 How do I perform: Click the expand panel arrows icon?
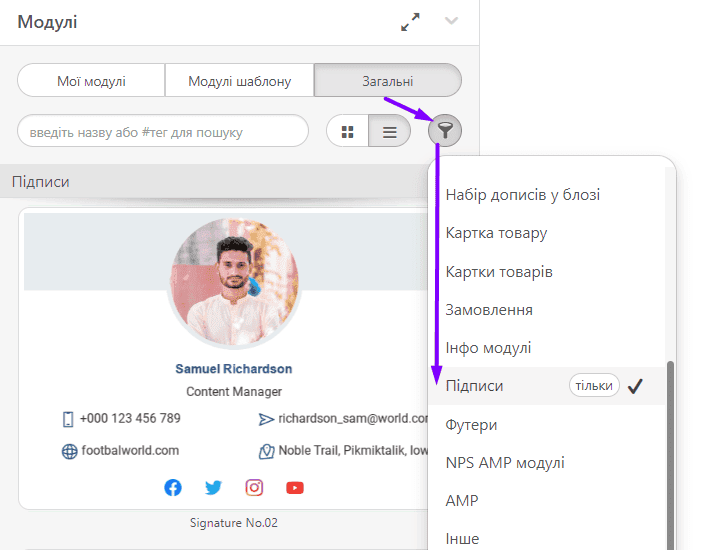410,22
